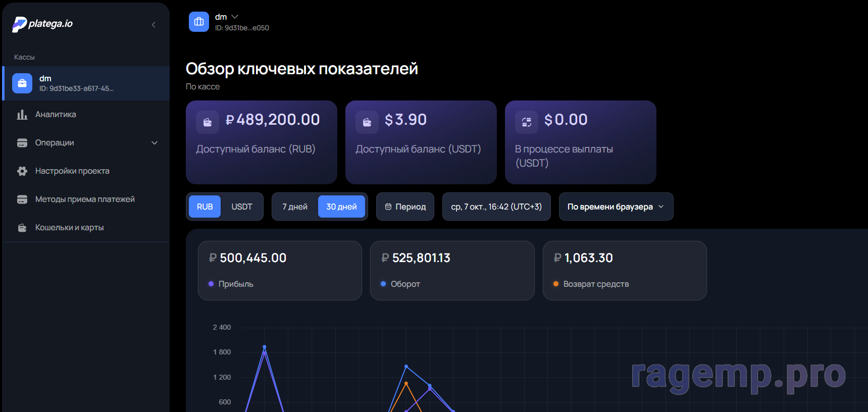
Task: Click the orange Возврат средств legend dot
Action: click(x=556, y=284)
